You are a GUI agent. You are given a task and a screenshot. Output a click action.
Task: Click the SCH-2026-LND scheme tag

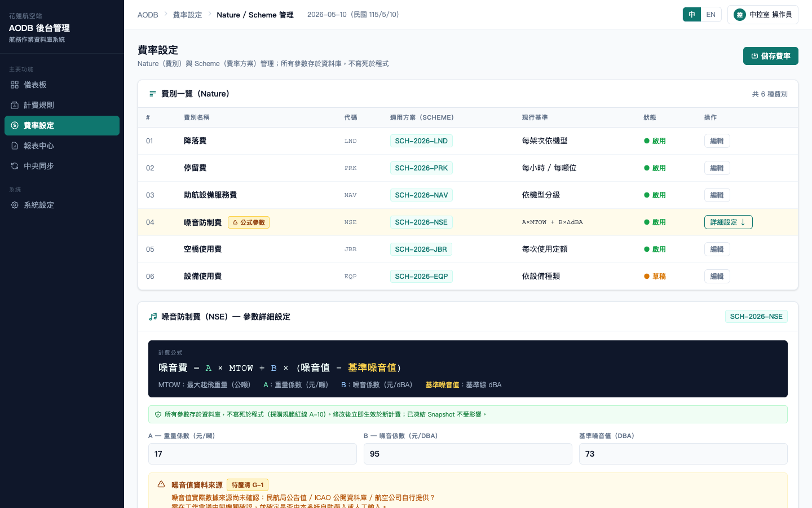(x=421, y=141)
